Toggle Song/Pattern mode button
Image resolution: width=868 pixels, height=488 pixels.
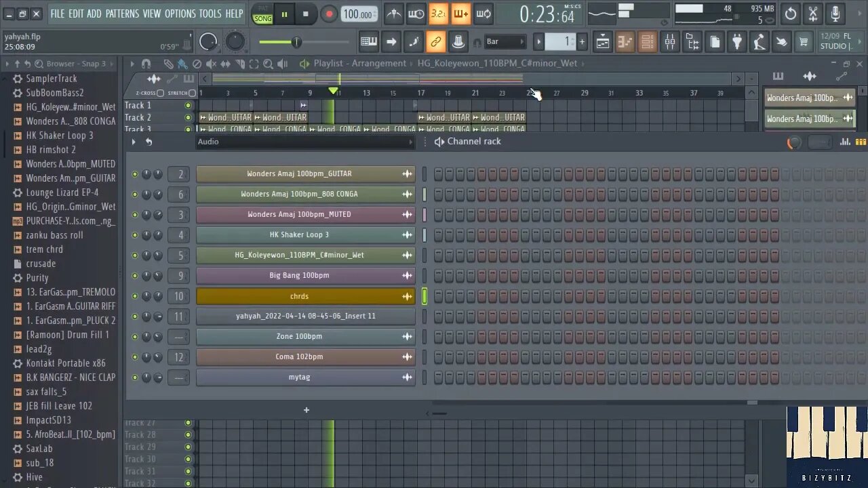tap(262, 14)
